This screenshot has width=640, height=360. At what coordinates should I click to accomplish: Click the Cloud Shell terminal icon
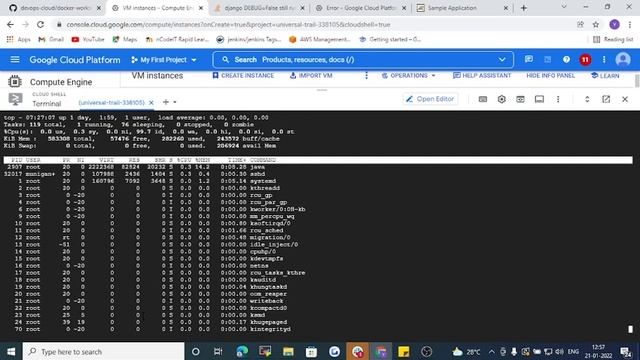(x=16, y=99)
